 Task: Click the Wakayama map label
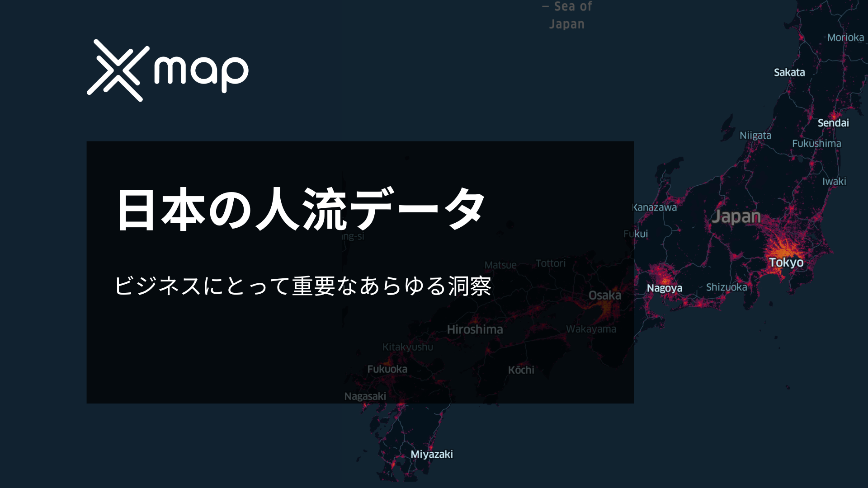click(591, 329)
